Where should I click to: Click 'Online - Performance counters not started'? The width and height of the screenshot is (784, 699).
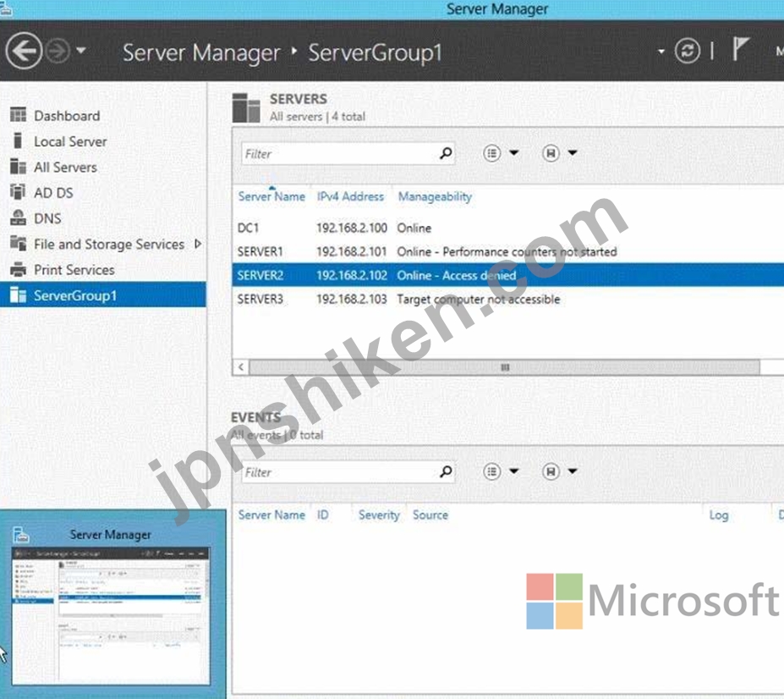507,251
